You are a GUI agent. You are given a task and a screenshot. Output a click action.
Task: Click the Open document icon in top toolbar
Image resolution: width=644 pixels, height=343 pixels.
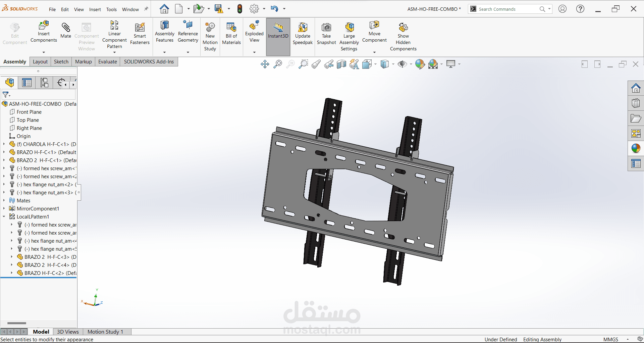click(x=199, y=9)
